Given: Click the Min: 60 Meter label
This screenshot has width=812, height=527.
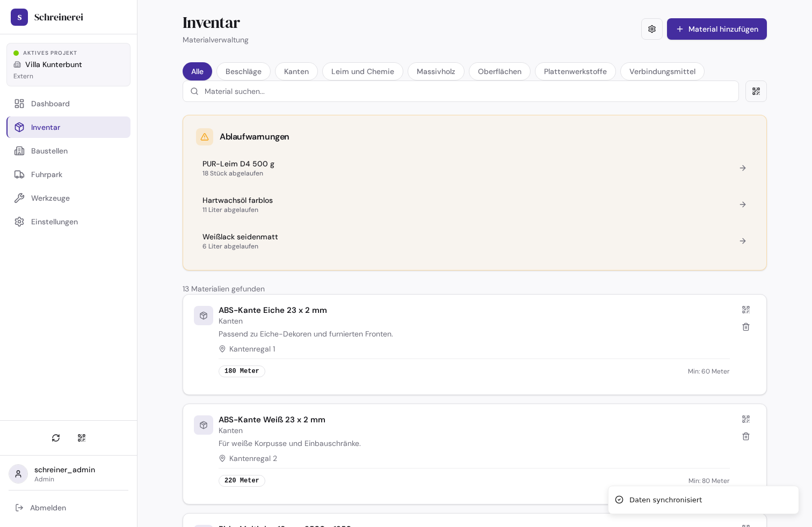Looking at the screenshot, I should pos(708,371).
